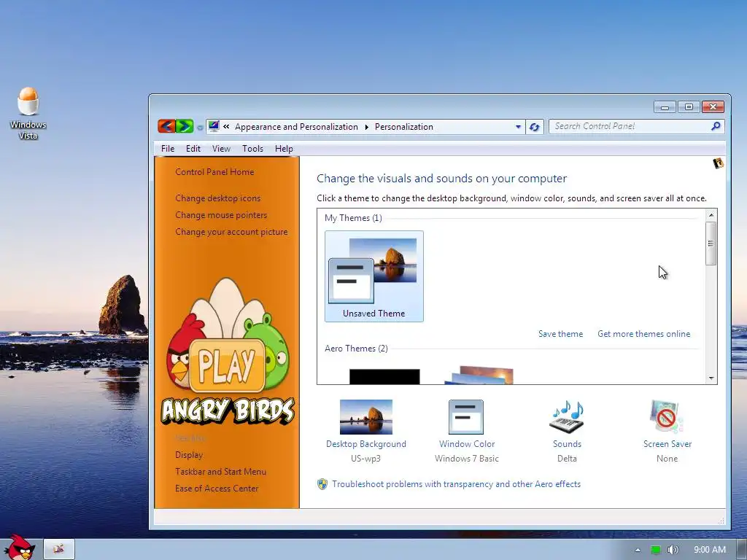Expand the address bar history dropdown
This screenshot has height=560, width=747.
point(518,127)
